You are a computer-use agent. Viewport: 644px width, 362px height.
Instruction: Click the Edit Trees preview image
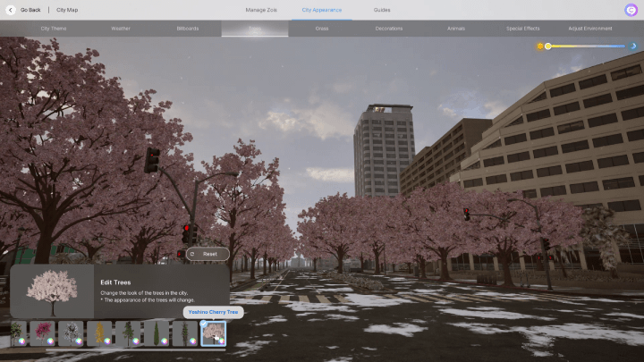(52, 291)
